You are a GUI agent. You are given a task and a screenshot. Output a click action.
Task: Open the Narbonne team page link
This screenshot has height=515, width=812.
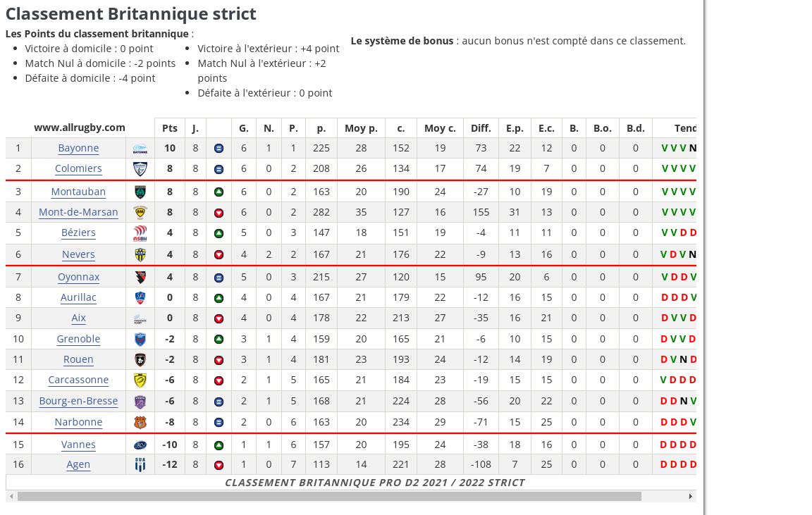(x=78, y=422)
